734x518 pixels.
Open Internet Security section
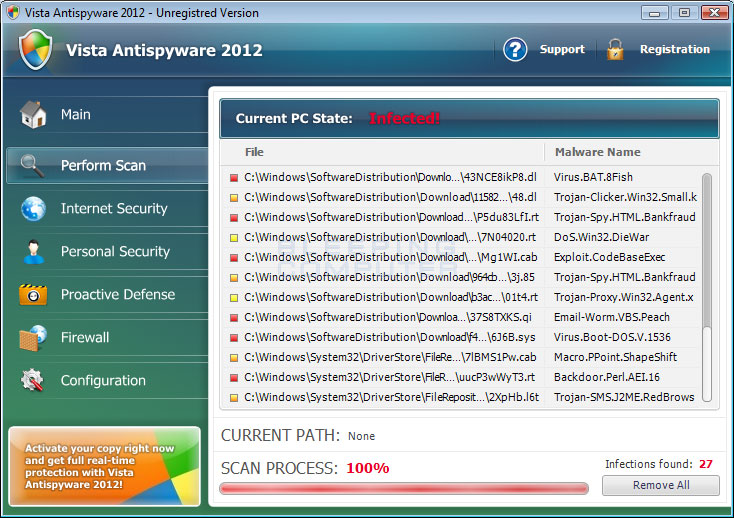pos(108,209)
